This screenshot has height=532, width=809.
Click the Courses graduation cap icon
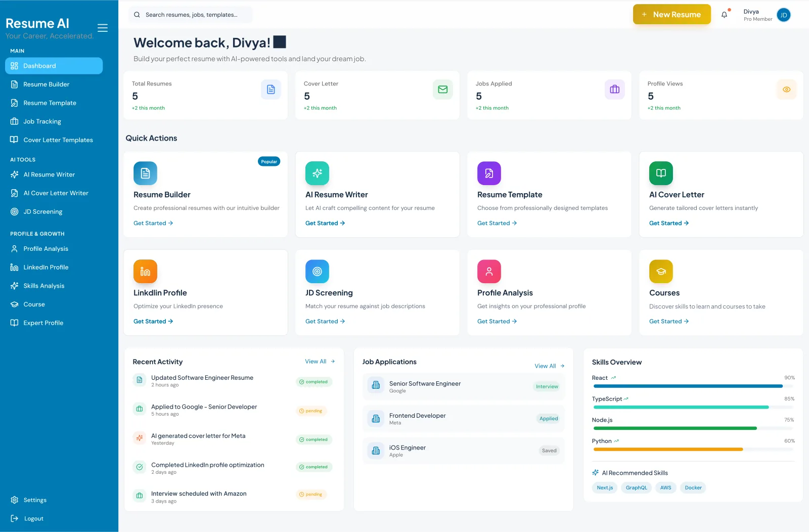pos(661,272)
